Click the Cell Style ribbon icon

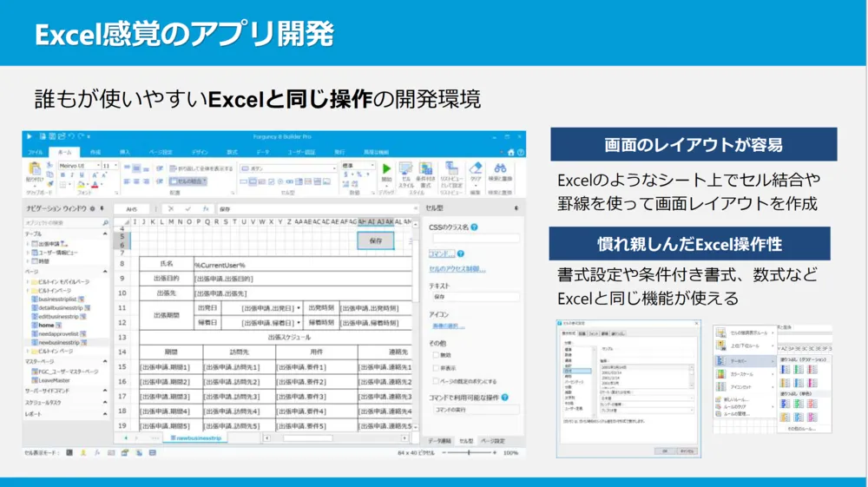coord(406,169)
